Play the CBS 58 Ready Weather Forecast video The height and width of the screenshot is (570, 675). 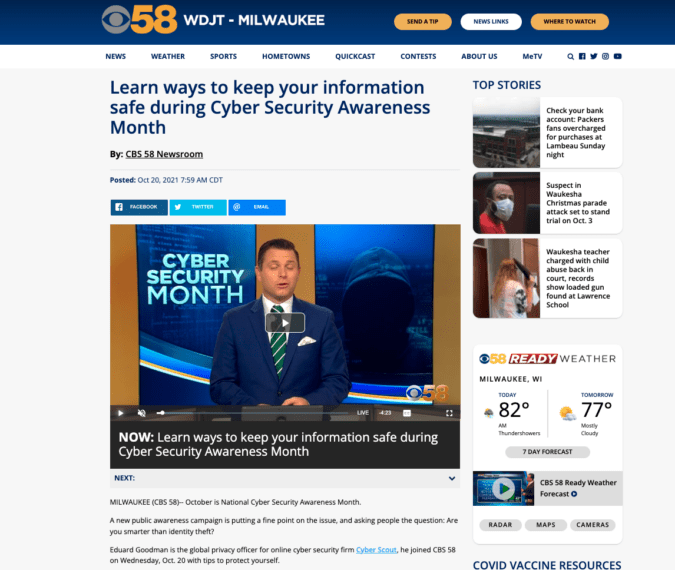[x=503, y=489]
